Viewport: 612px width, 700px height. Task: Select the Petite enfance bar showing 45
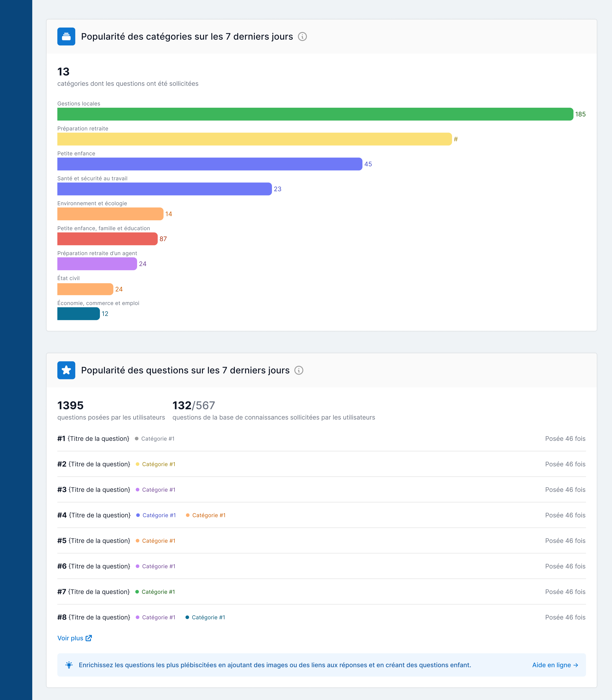210,164
